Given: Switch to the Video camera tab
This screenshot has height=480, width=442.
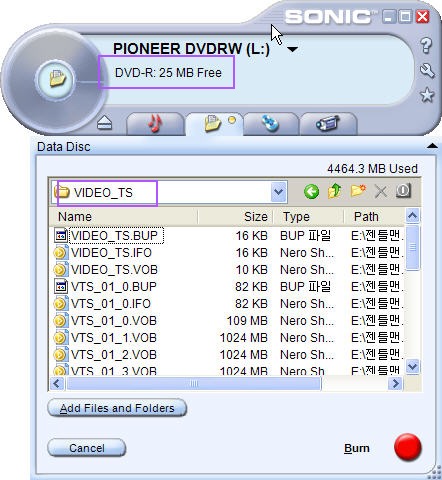Looking at the screenshot, I should click(x=328, y=123).
